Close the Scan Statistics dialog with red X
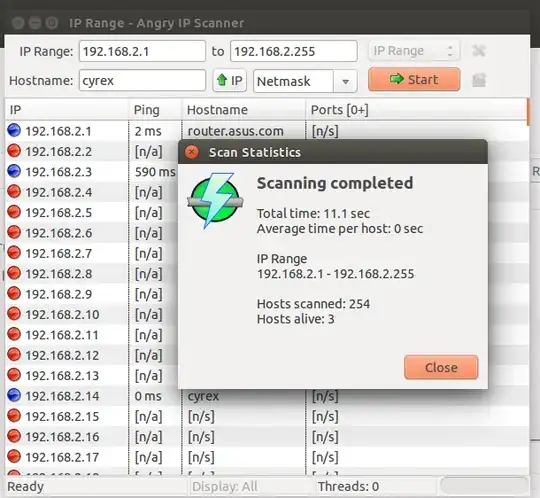Viewport: 540px width, 498px height. pyautogui.click(x=191, y=152)
